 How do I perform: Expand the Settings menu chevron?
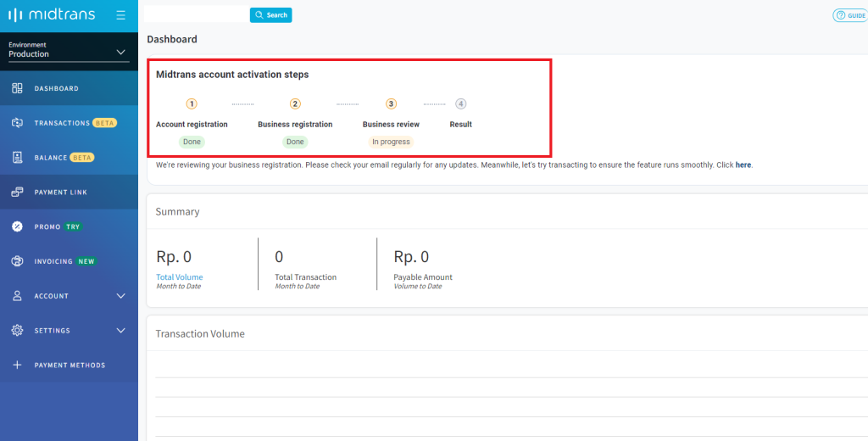121,331
